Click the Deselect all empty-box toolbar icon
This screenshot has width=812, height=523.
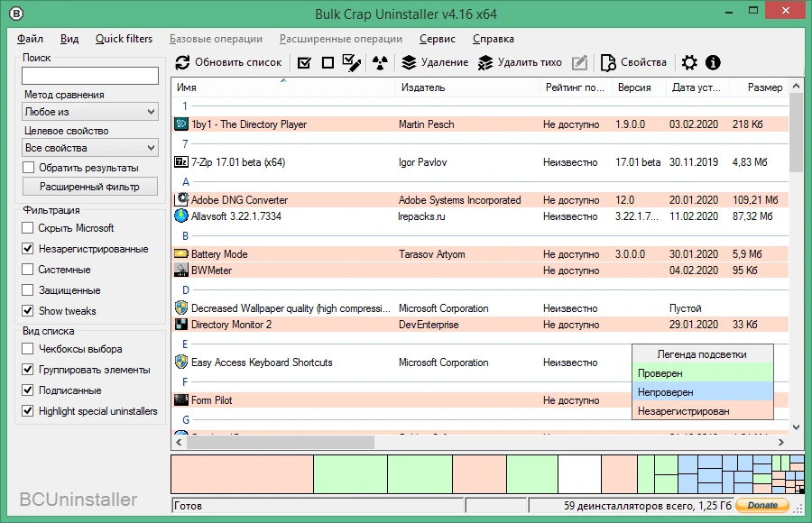coord(328,62)
